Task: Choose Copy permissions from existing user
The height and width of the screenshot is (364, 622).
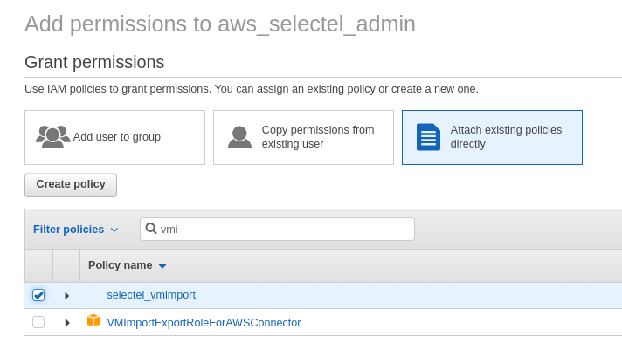Action: (303, 137)
